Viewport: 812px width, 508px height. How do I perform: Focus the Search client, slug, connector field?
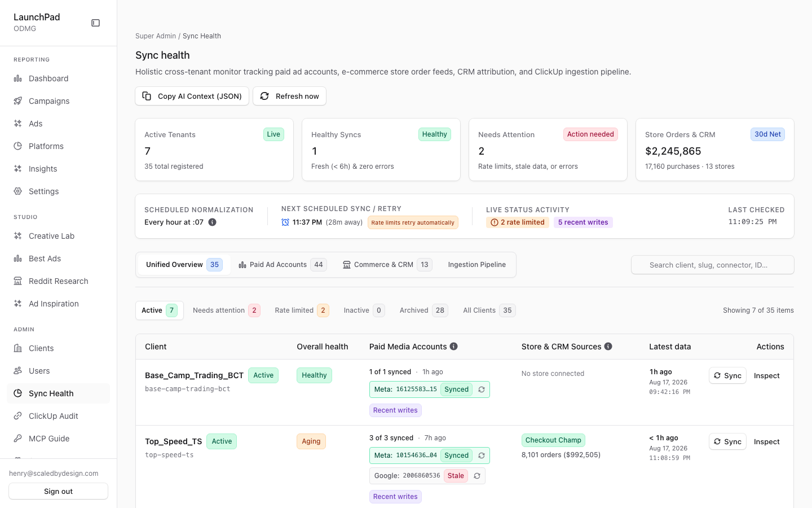[x=713, y=265]
